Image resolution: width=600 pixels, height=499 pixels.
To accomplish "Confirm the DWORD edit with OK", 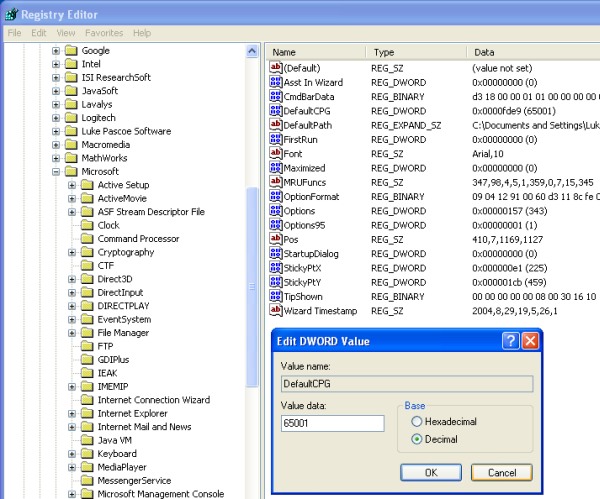I will tap(431, 473).
